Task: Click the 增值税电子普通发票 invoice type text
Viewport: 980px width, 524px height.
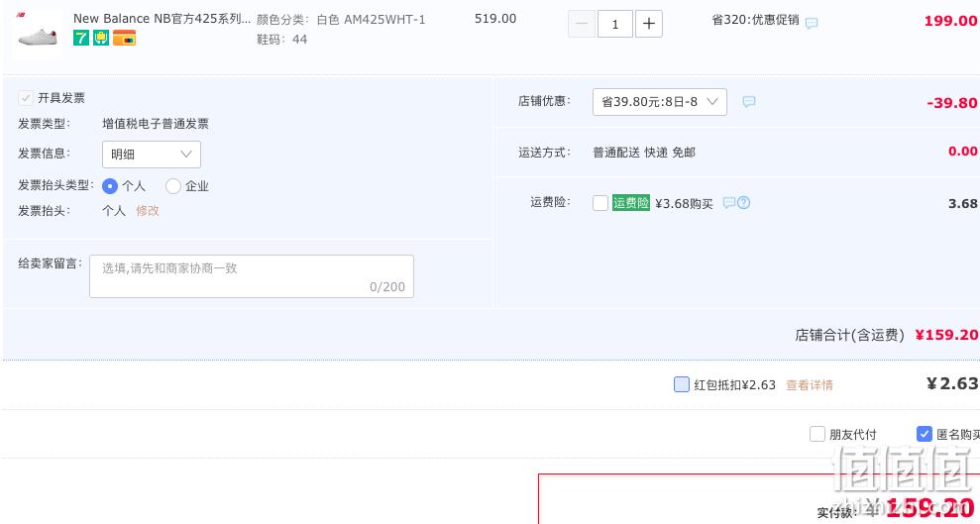Action: pyautogui.click(x=156, y=124)
